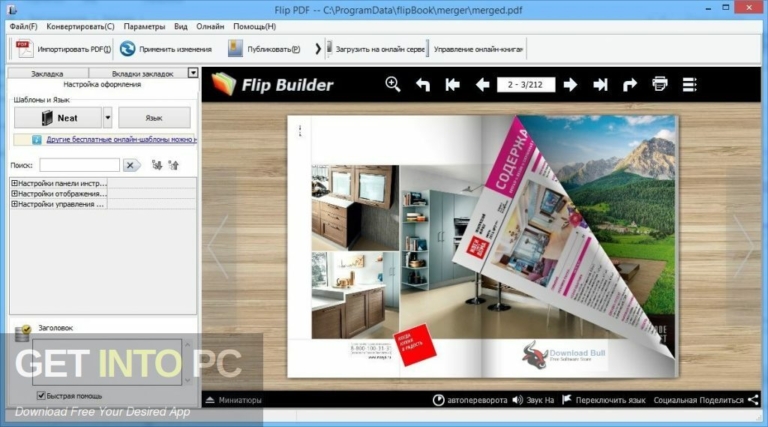The width and height of the screenshot is (768, 427).
Task: Open the Файл(F) menu
Action: point(23,26)
